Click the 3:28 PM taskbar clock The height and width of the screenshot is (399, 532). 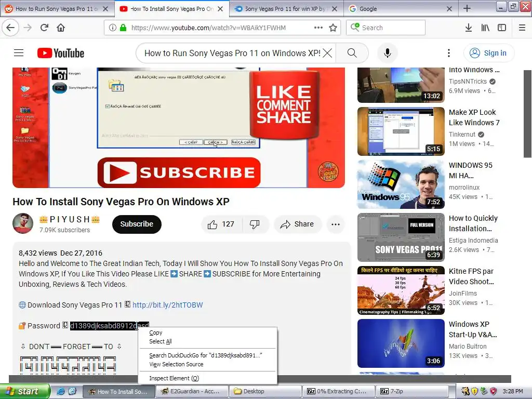[x=513, y=391]
